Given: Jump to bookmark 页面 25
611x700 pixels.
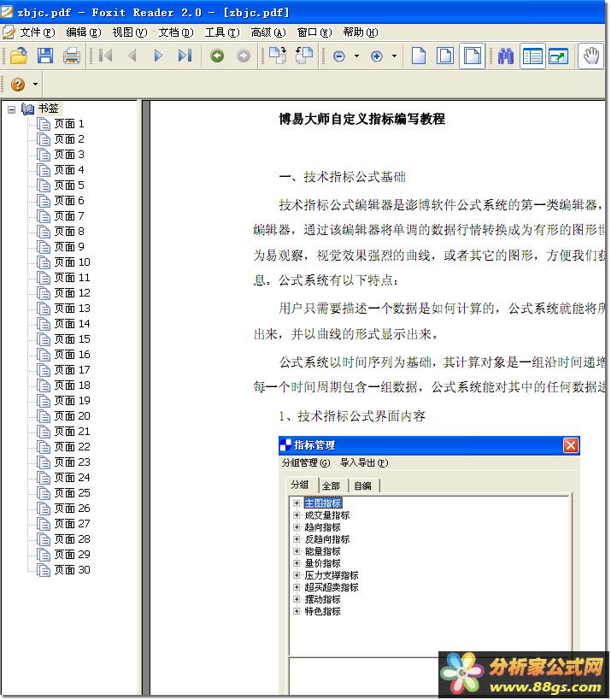Looking at the screenshot, I should (x=73, y=493).
